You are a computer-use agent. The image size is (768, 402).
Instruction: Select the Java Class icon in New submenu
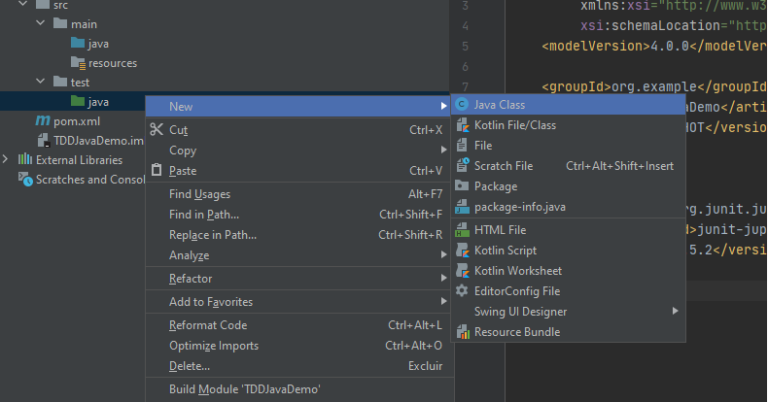[x=462, y=105]
